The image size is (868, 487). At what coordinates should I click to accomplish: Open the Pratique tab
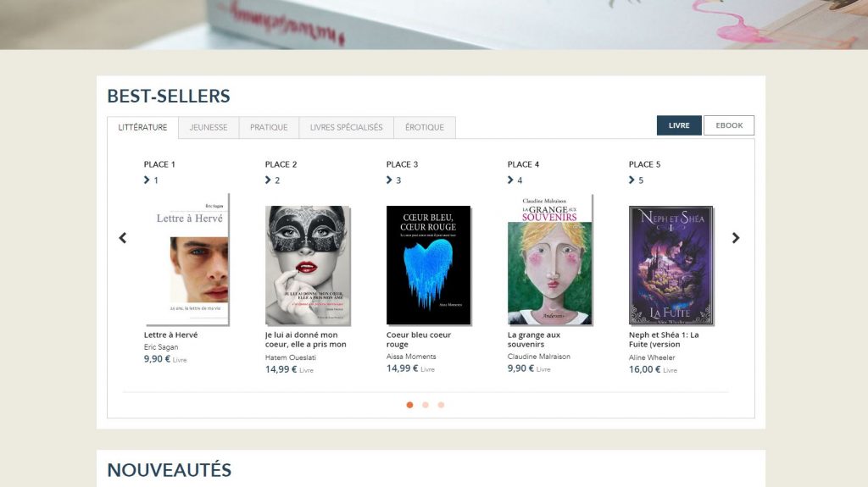[269, 127]
